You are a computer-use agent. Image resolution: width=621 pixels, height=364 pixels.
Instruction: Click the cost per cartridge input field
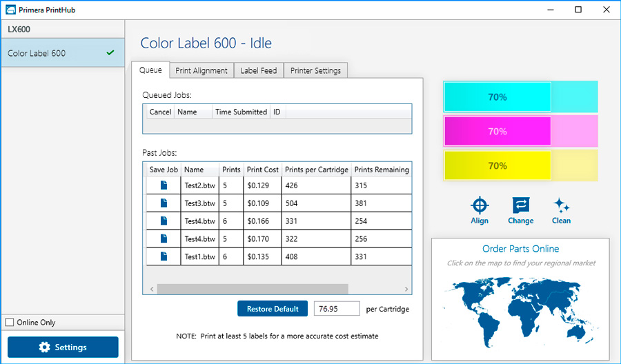click(337, 309)
